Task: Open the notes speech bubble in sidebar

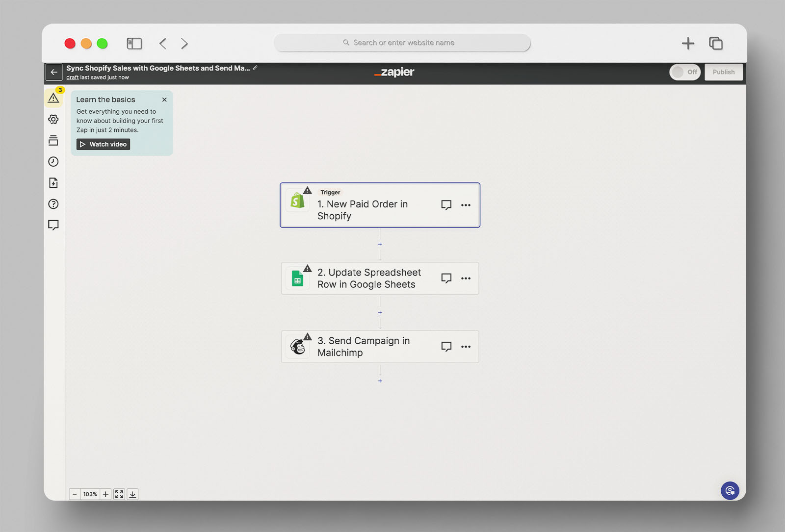Action: click(x=53, y=225)
